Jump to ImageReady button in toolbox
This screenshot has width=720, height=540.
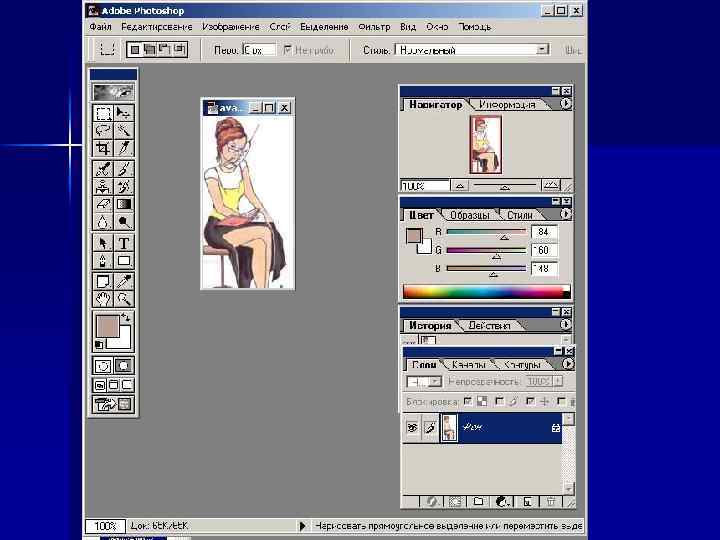(113, 405)
